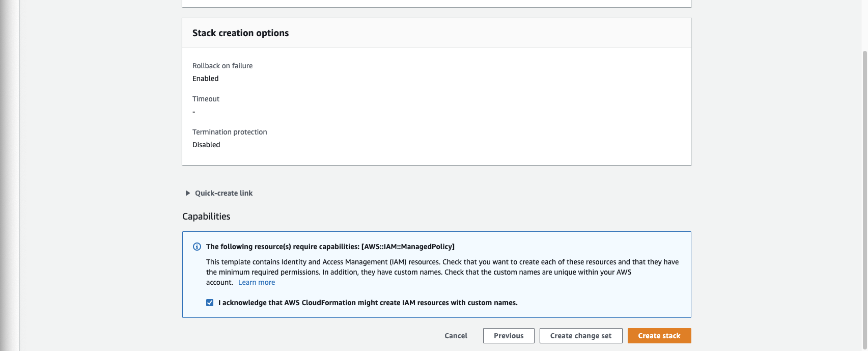Viewport: 868px width, 351px height.
Task: Click the required capabilities alert title
Action: point(330,247)
